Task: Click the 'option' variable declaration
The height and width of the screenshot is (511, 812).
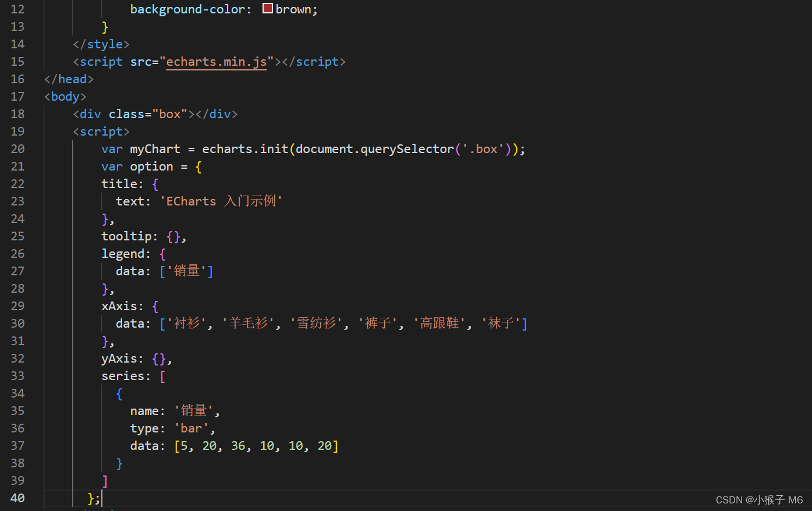Action: coord(151,166)
